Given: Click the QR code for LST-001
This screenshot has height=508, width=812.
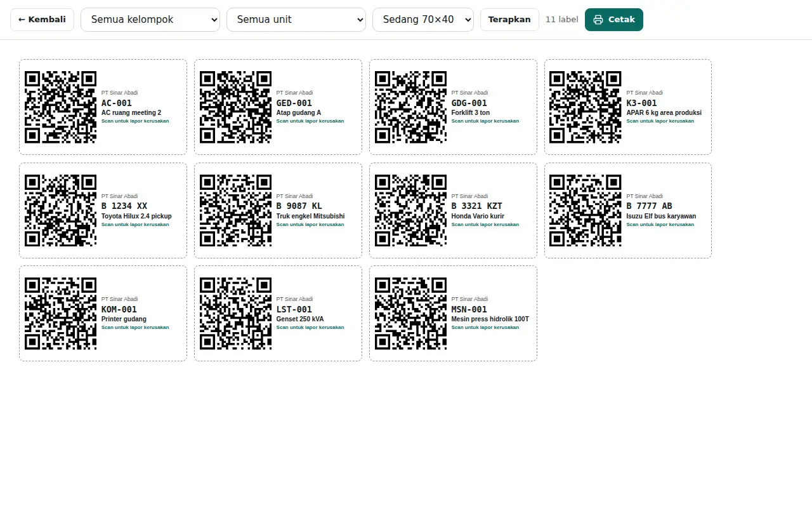Looking at the screenshot, I should pyautogui.click(x=235, y=313).
